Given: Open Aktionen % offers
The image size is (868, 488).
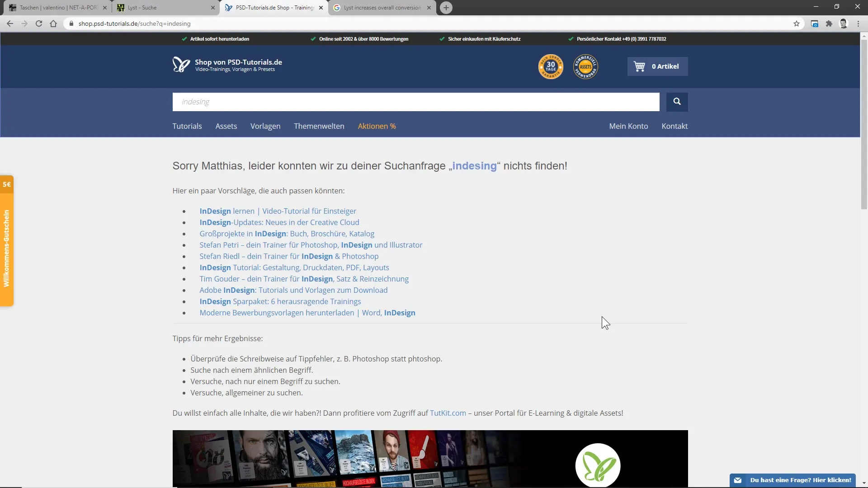Looking at the screenshot, I should (377, 126).
